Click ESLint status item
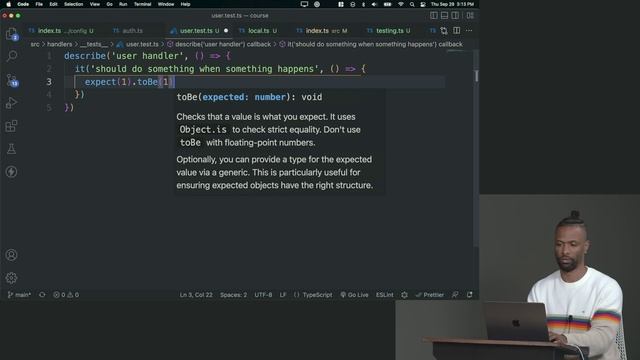640x360 pixels. click(x=384, y=295)
